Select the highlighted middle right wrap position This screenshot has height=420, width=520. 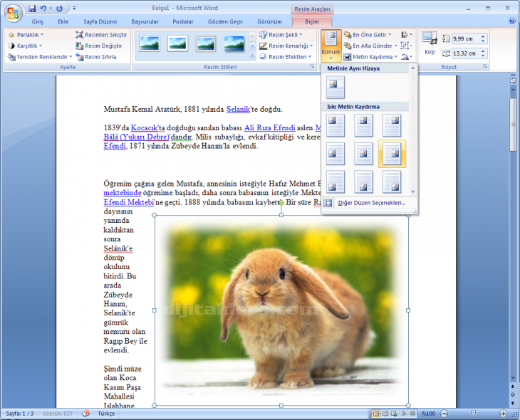tap(392, 154)
